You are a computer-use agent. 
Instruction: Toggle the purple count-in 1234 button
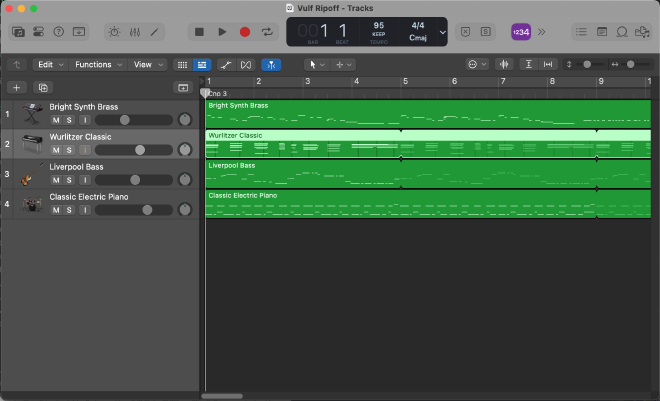pyautogui.click(x=521, y=32)
